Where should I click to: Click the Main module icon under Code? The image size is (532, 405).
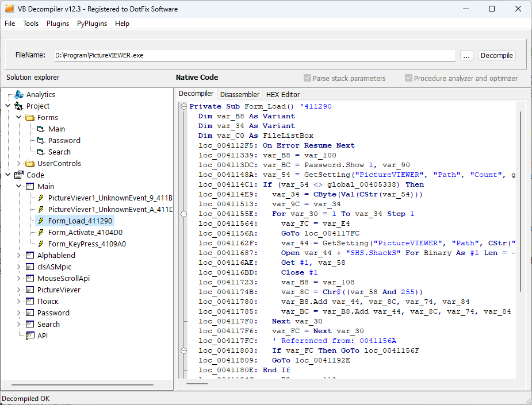(x=30, y=186)
